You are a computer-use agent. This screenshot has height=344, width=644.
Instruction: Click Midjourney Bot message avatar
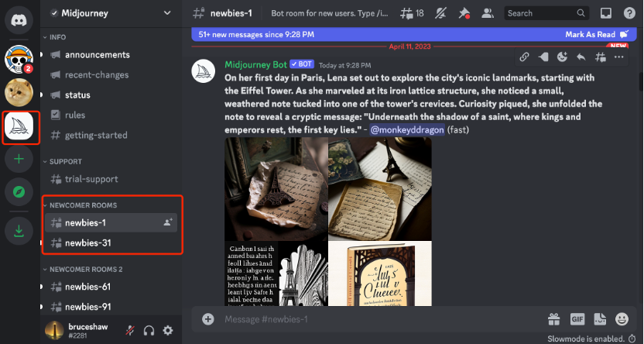(204, 71)
